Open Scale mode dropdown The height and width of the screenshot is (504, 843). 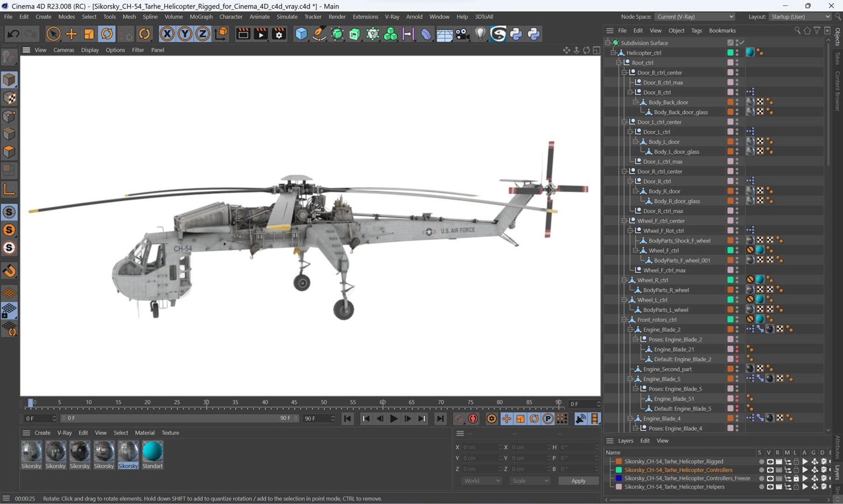530,481
